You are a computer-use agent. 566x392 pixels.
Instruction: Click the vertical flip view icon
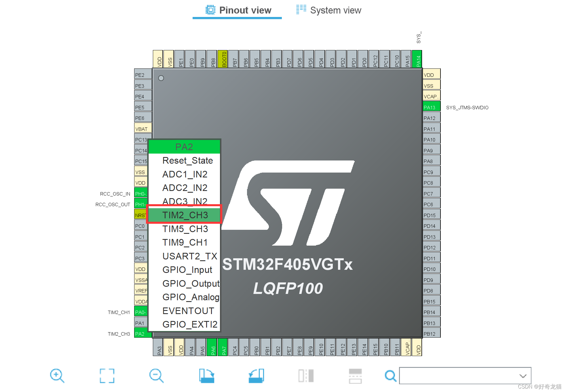(x=355, y=376)
